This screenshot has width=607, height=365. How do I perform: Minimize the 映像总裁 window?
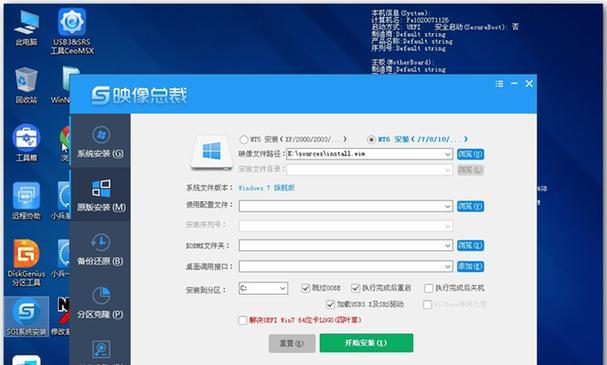point(514,83)
